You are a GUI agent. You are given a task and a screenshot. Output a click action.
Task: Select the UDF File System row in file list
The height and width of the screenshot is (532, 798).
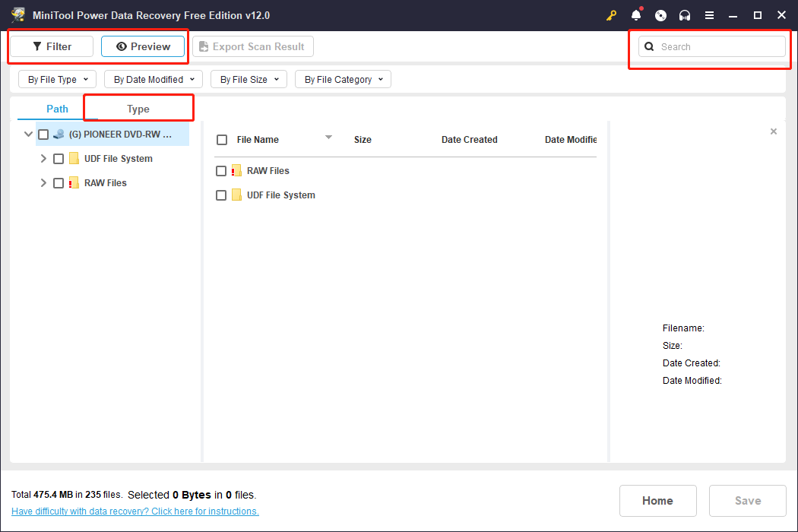pos(406,195)
